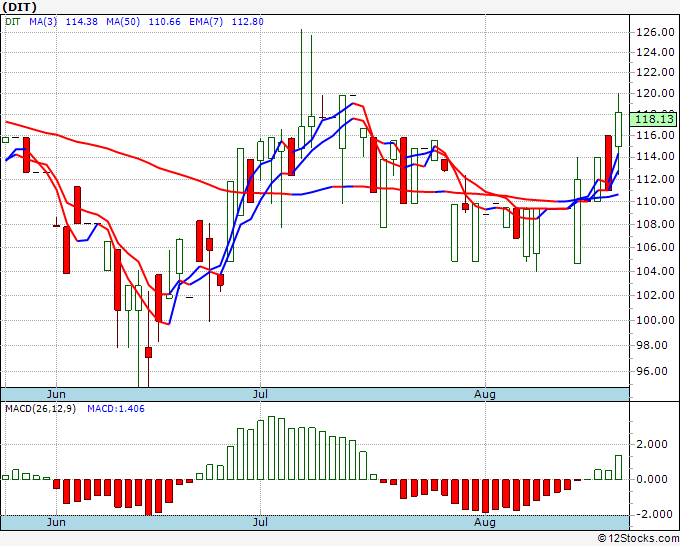
Task: Select the DIT legend label
Action: point(13,21)
